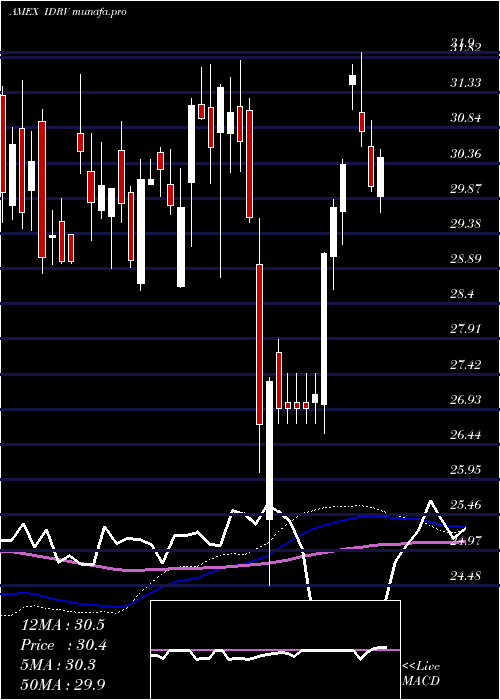
Task: Click the 26.93 price axis label
Action: point(466,399)
